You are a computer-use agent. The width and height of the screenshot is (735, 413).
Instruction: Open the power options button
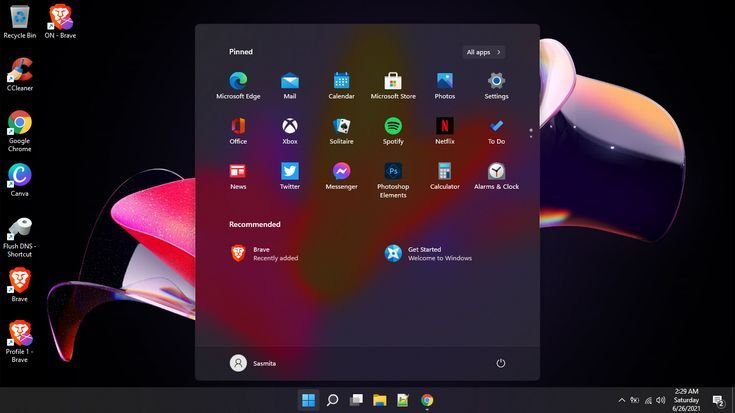click(501, 363)
